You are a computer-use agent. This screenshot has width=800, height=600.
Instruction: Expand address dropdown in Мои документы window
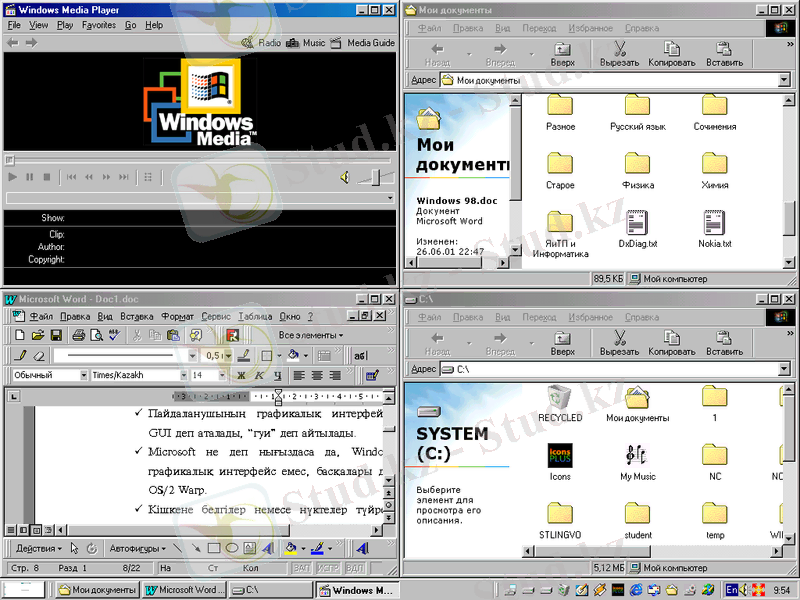click(784, 80)
